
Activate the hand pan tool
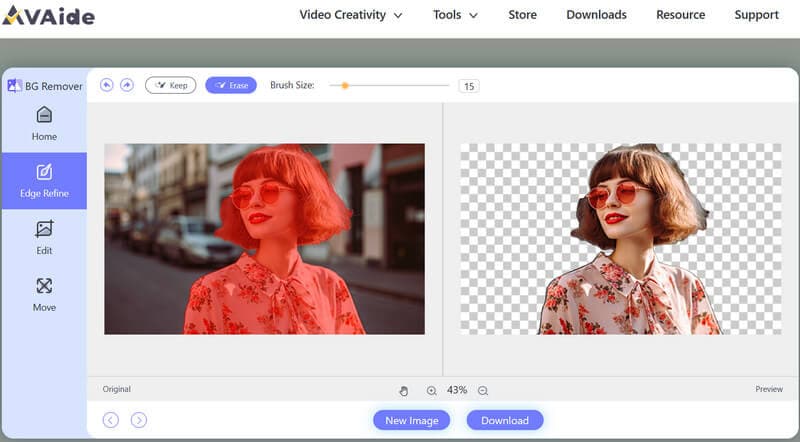coord(404,391)
